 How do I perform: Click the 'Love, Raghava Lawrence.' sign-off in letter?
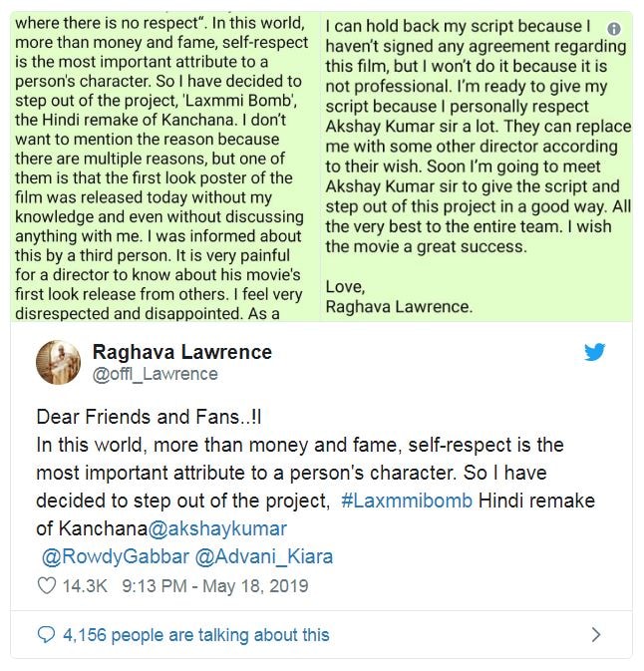399,296
